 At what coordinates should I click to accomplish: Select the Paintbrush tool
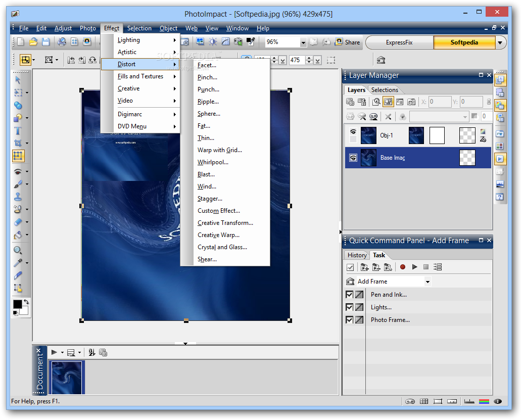pyautogui.click(x=18, y=184)
